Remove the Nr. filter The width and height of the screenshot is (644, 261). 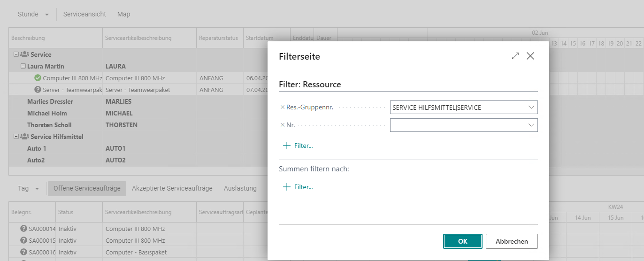282,125
